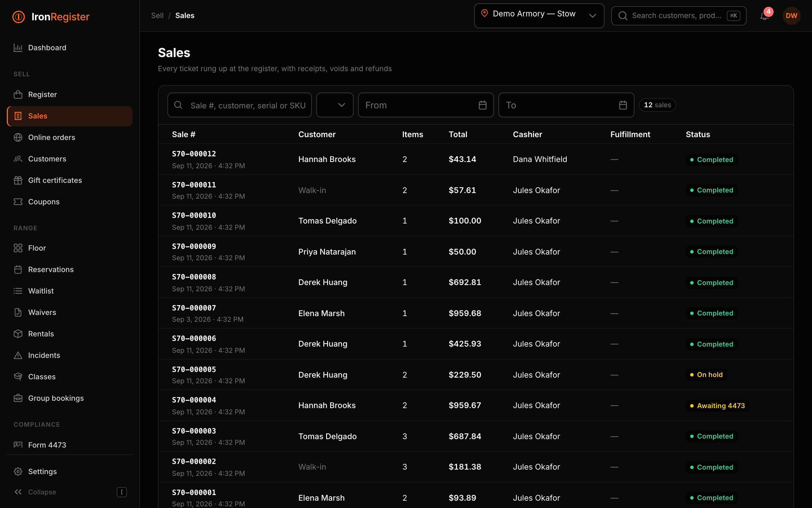The image size is (812, 508).
Task: Open the Form 4473 ID card icon
Action: pos(18,445)
